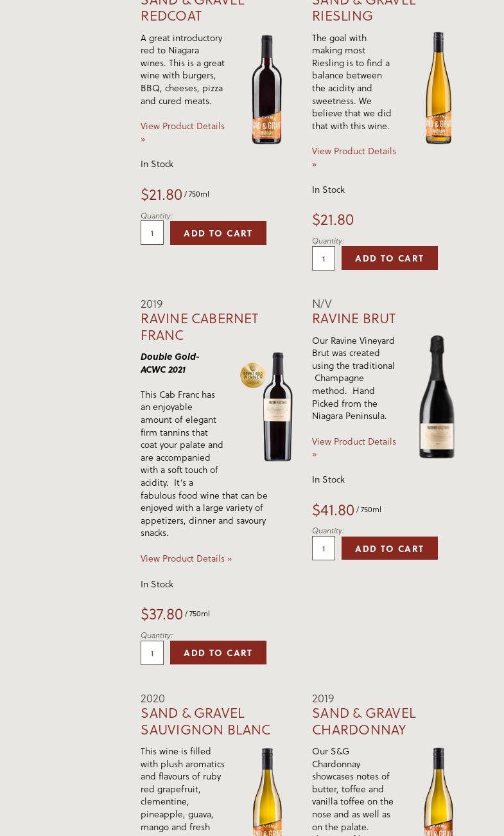This screenshot has width=504, height=836.
Task: Click the Ravine Cabernet Franc bottle image
Action: tap(278, 406)
